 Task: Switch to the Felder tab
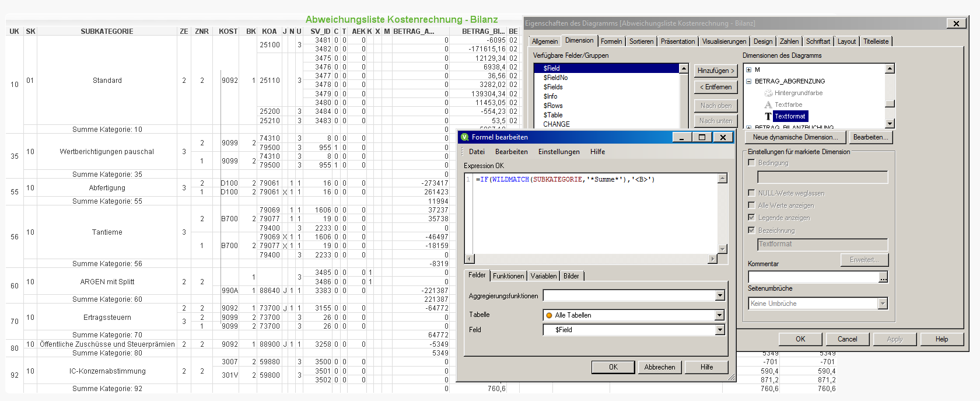477,275
